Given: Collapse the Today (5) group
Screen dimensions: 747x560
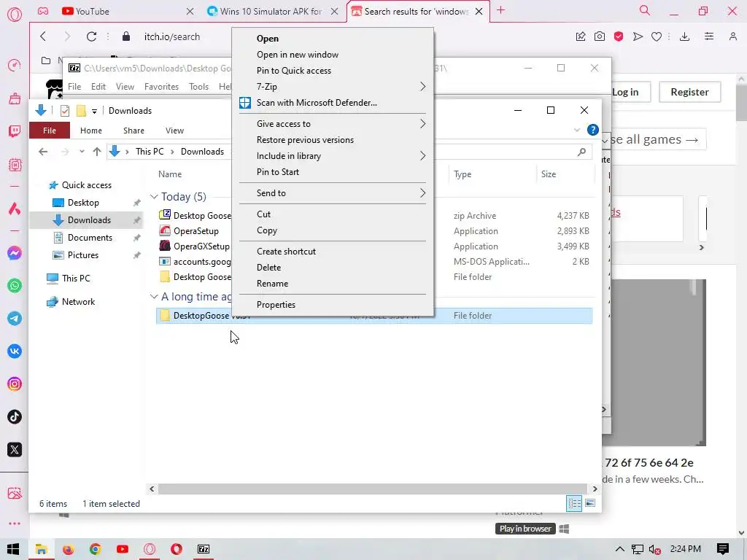Looking at the screenshot, I should click(154, 197).
